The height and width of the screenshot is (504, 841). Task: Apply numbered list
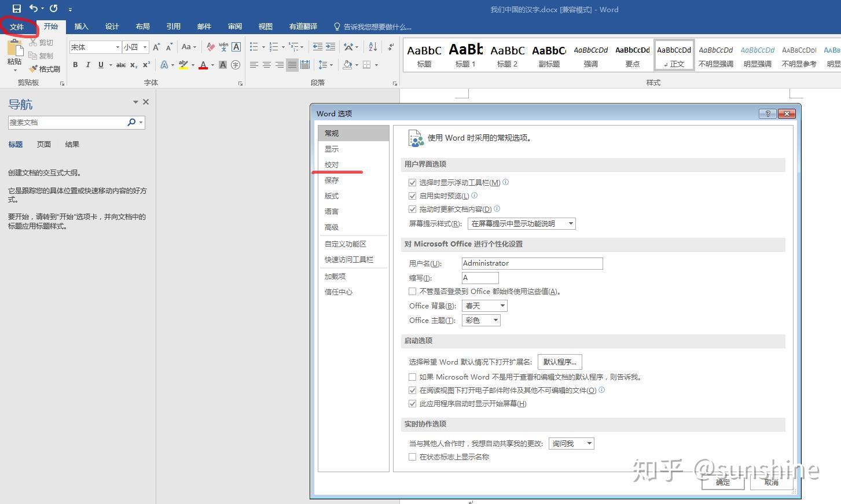274,47
